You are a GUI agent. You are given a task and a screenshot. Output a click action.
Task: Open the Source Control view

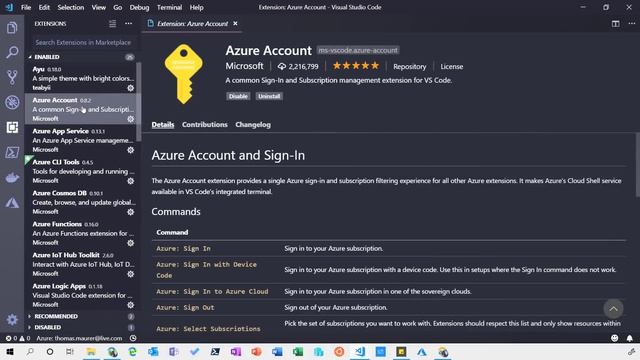(x=12, y=77)
